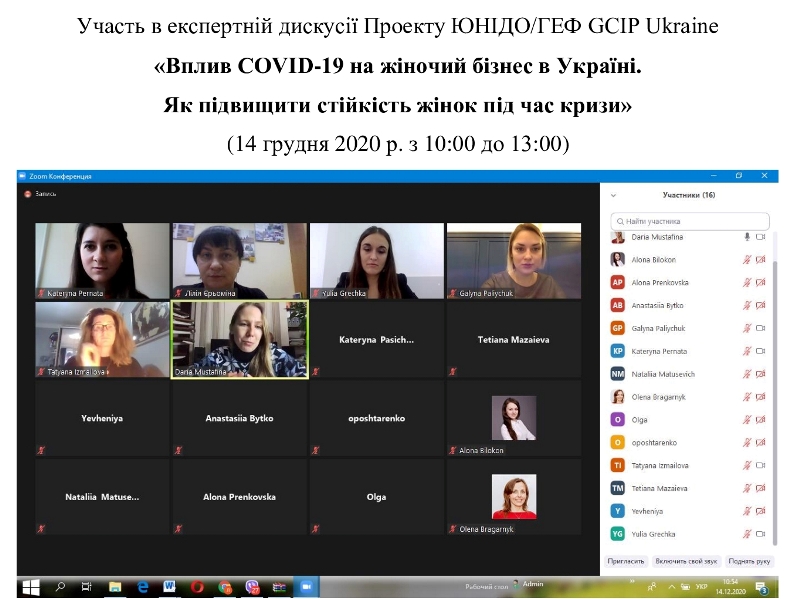Select Tetiana Mazaieva in participants list
The image size is (800, 599).
click(660, 488)
